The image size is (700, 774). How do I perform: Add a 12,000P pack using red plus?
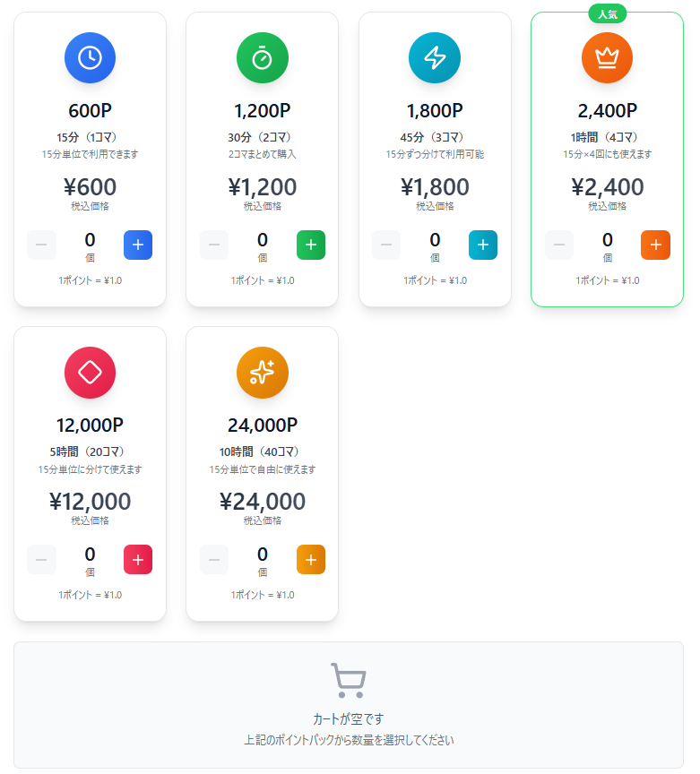(x=138, y=559)
